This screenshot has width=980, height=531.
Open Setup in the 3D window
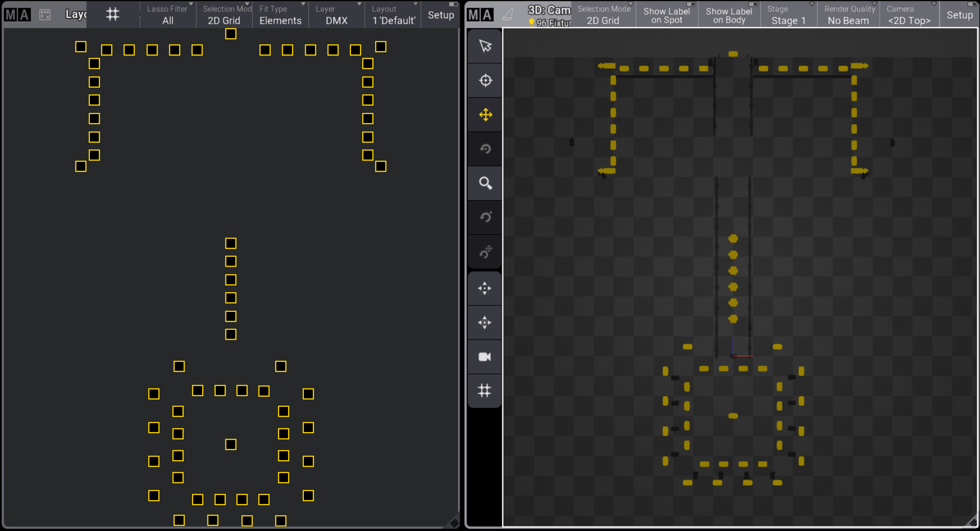959,15
